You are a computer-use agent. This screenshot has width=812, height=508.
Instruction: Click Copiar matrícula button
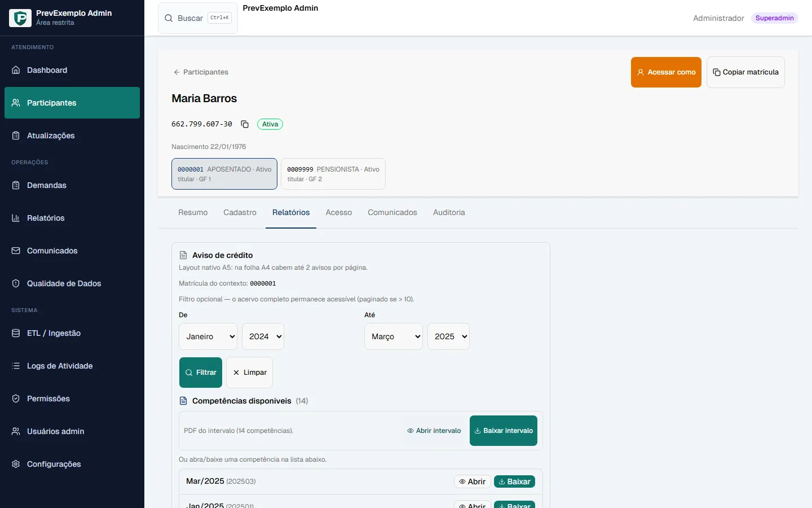745,72
